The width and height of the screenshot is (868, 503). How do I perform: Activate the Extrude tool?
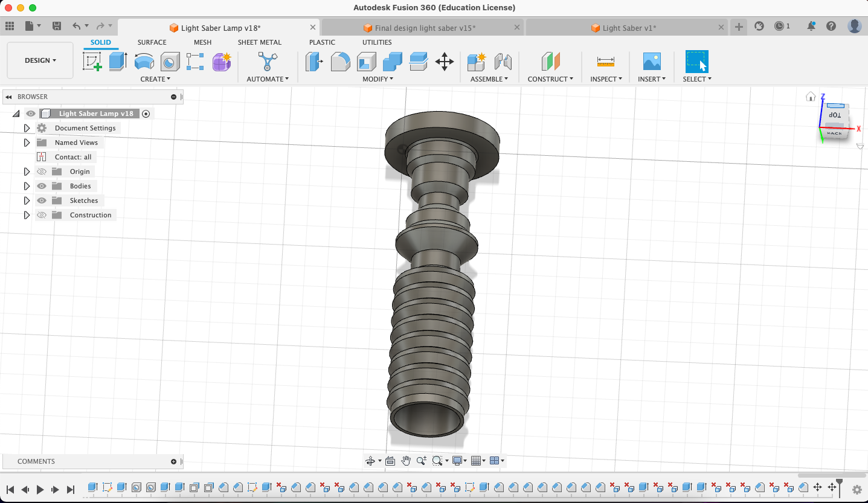coord(118,62)
